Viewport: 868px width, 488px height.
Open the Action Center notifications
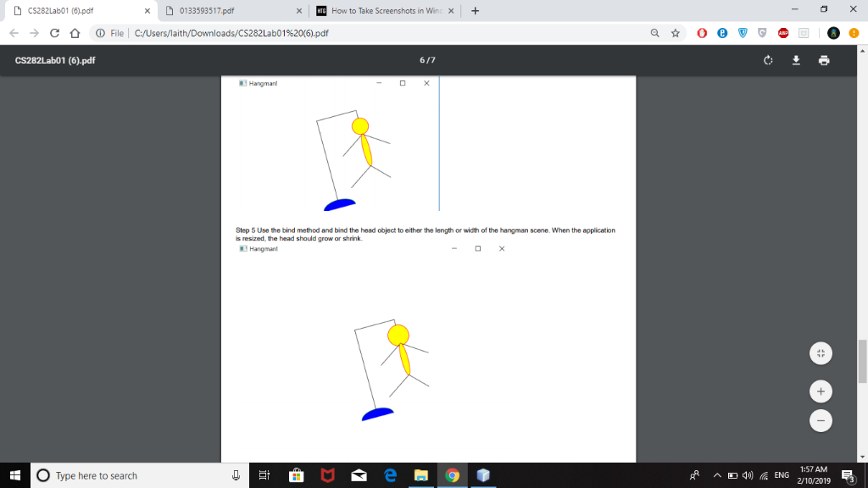848,476
